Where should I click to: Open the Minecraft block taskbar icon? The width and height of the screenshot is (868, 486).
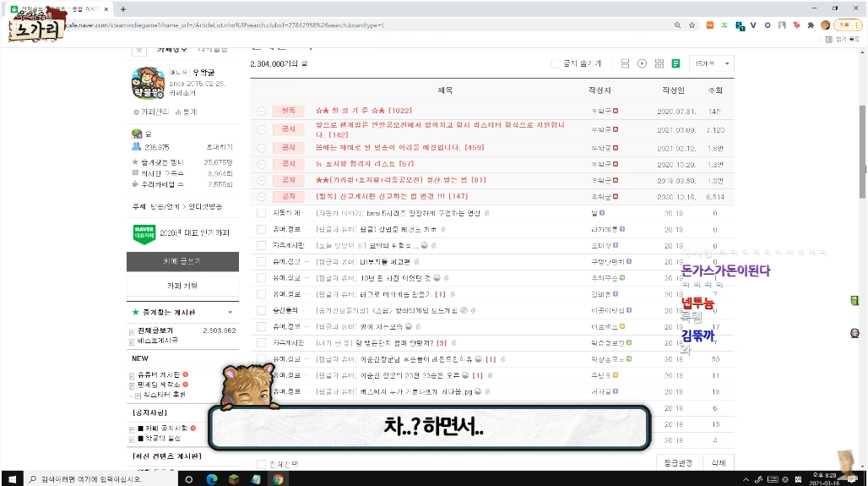[x=234, y=479]
